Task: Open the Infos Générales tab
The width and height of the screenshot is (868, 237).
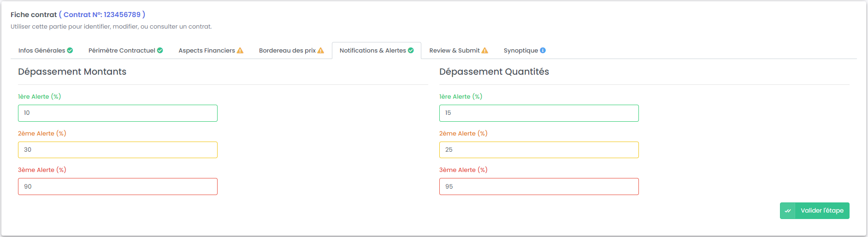Action: point(41,50)
